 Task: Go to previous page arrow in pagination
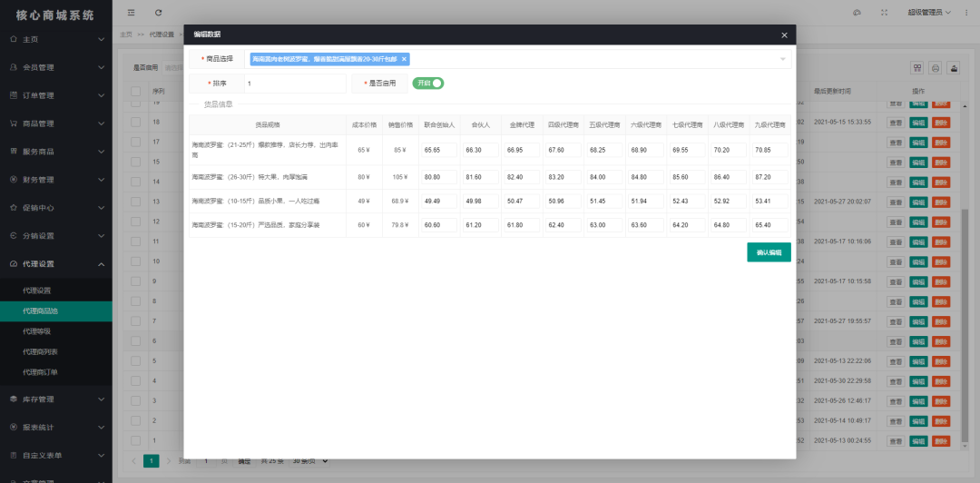tap(133, 461)
